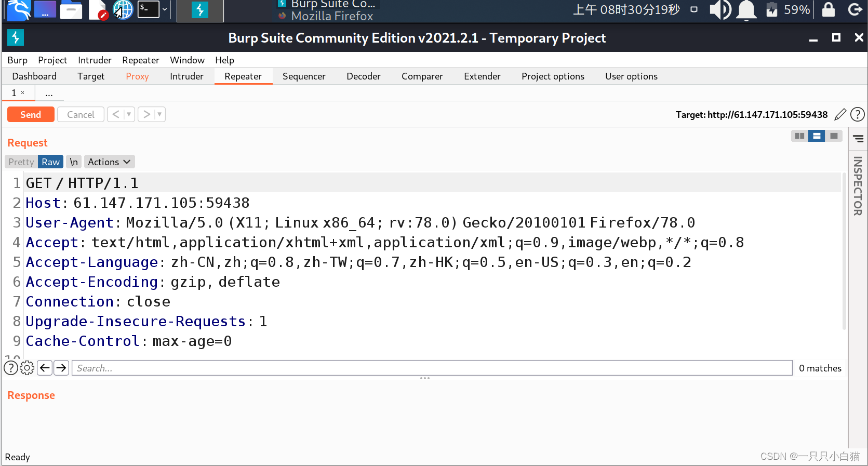The image size is (868, 466).
Task: Switch to the Proxy tab
Action: [x=137, y=76]
